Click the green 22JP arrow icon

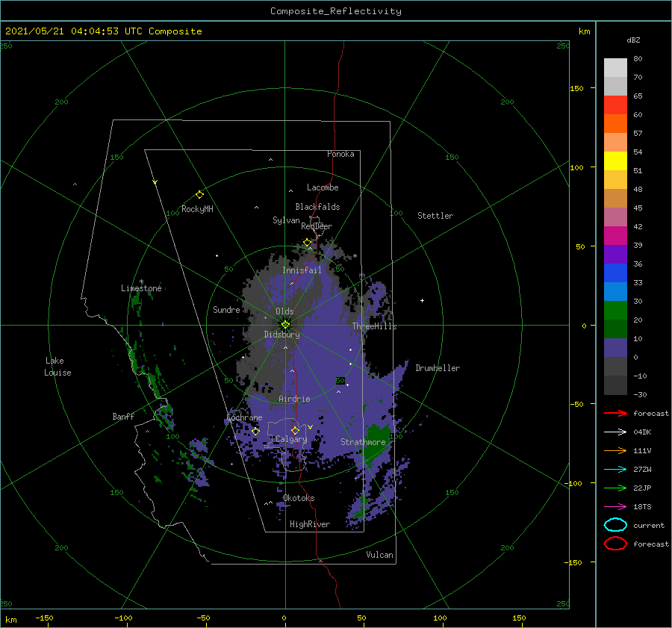(x=615, y=488)
